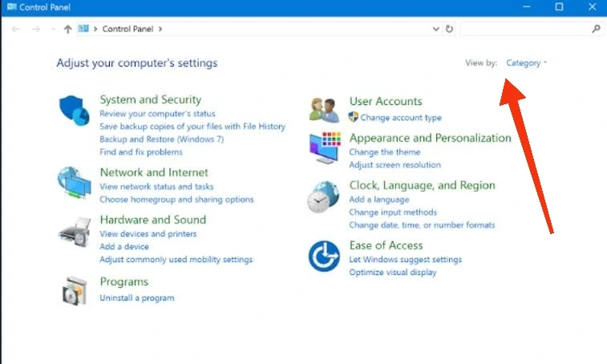
Task: Open the Programs disc box icon
Action: click(x=75, y=291)
